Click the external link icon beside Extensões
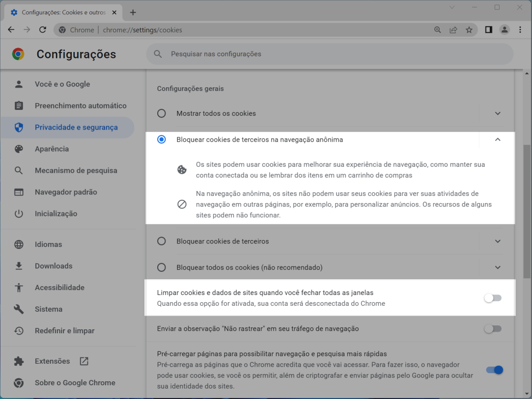The image size is (532, 399). (x=84, y=361)
